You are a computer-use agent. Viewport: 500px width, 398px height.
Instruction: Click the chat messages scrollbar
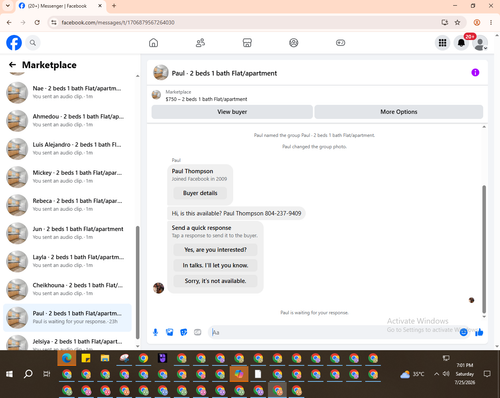pyautogui.click(x=484, y=248)
